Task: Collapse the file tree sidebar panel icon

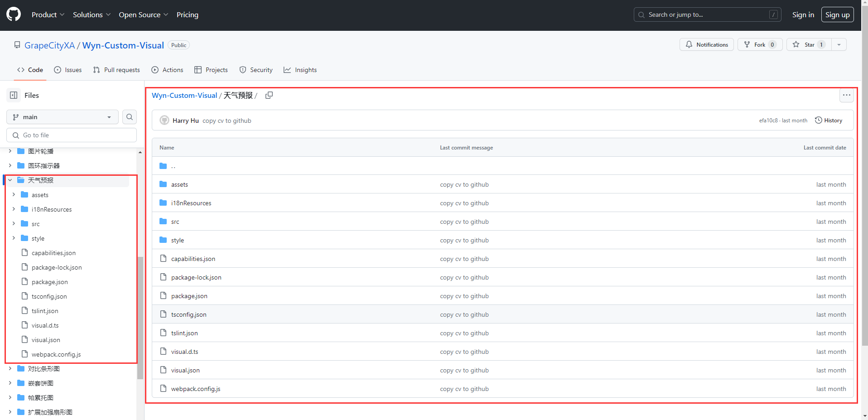Action: 14,95
